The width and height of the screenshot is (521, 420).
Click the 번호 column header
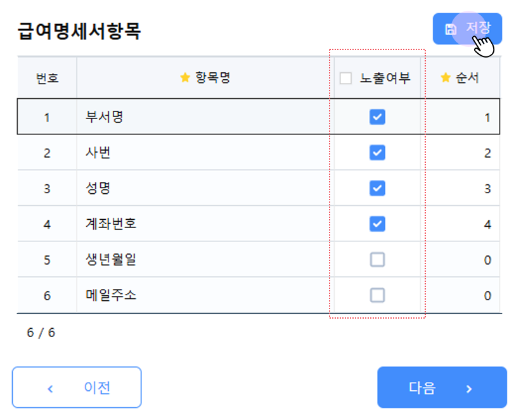[47, 78]
